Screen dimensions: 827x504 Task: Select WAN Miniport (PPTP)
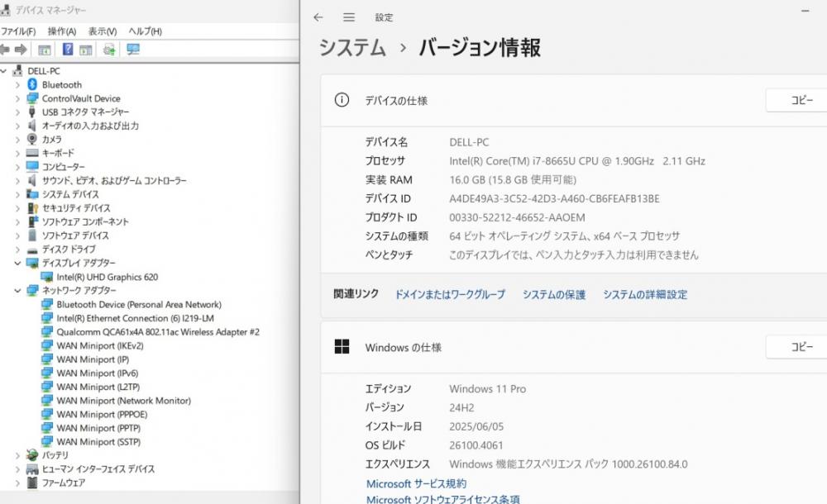98,427
